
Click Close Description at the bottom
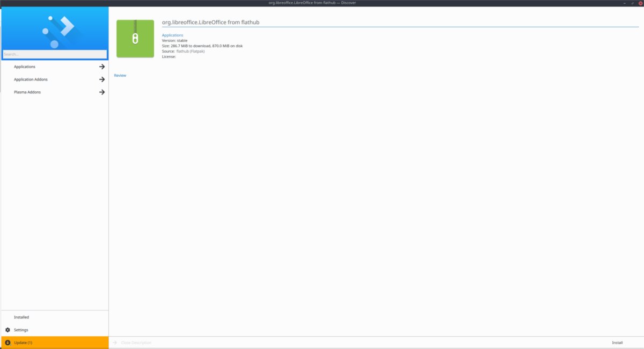[136, 342]
